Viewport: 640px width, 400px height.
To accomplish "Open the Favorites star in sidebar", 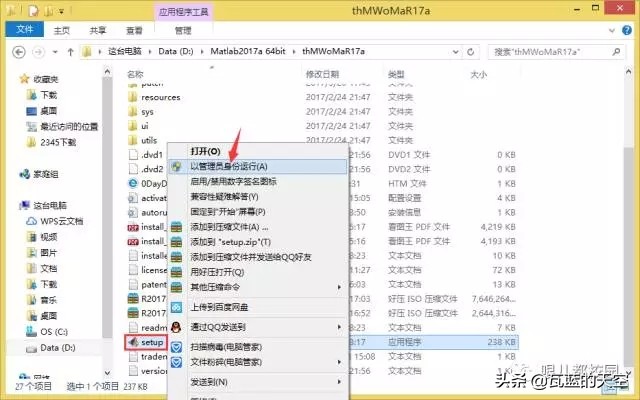I will 24,78.
